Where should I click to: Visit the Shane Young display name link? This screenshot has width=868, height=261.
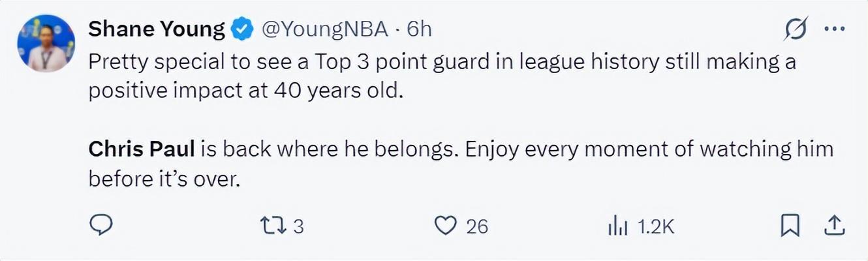157,29
